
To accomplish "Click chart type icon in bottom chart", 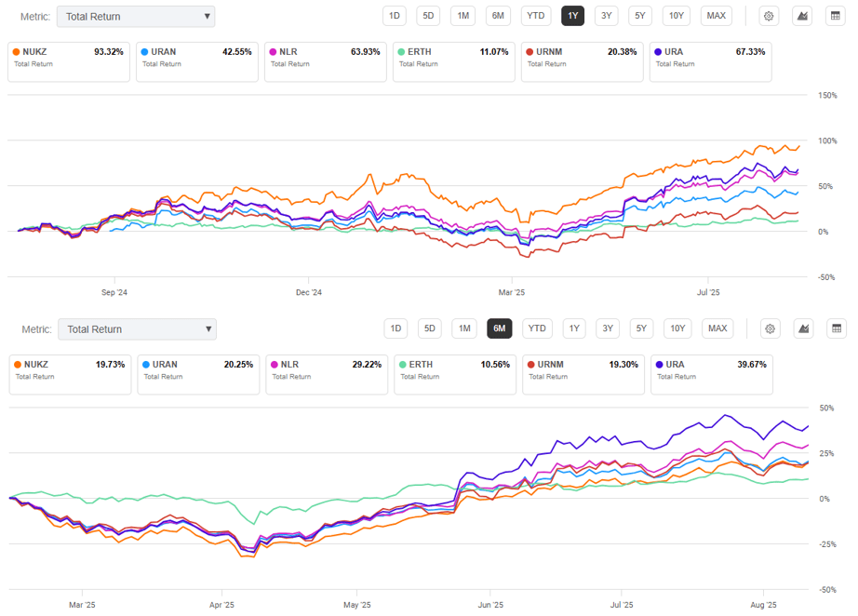I will point(802,328).
